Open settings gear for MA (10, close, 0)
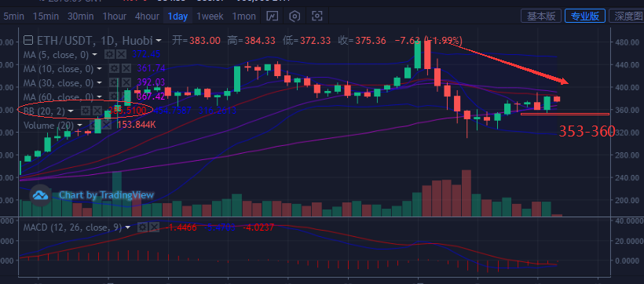644x284 pixels. coord(115,68)
